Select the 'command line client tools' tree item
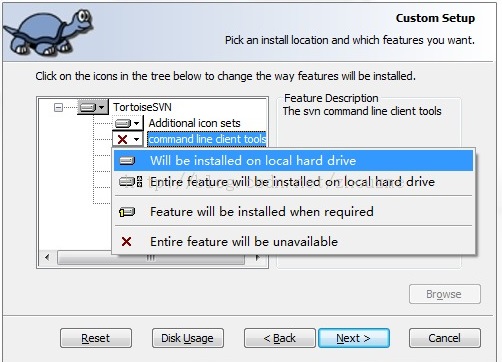 tap(207, 139)
